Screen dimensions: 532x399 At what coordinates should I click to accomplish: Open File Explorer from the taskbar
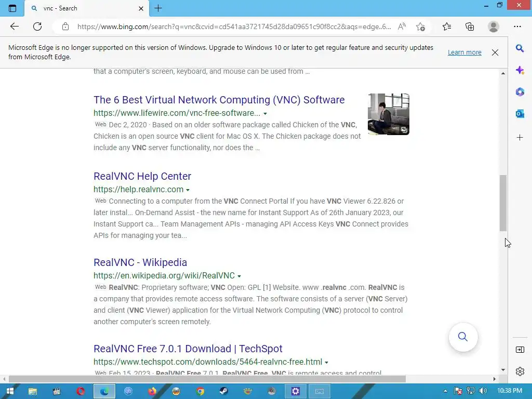(x=33, y=391)
